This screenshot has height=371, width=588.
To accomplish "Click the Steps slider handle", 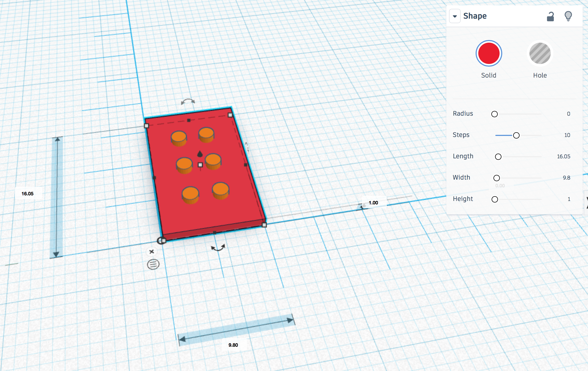I will coord(516,135).
